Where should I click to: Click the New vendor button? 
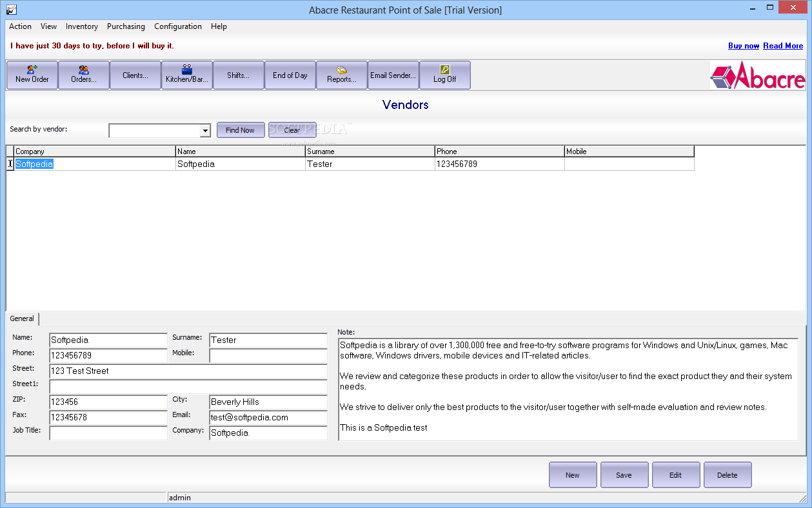click(573, 475)
